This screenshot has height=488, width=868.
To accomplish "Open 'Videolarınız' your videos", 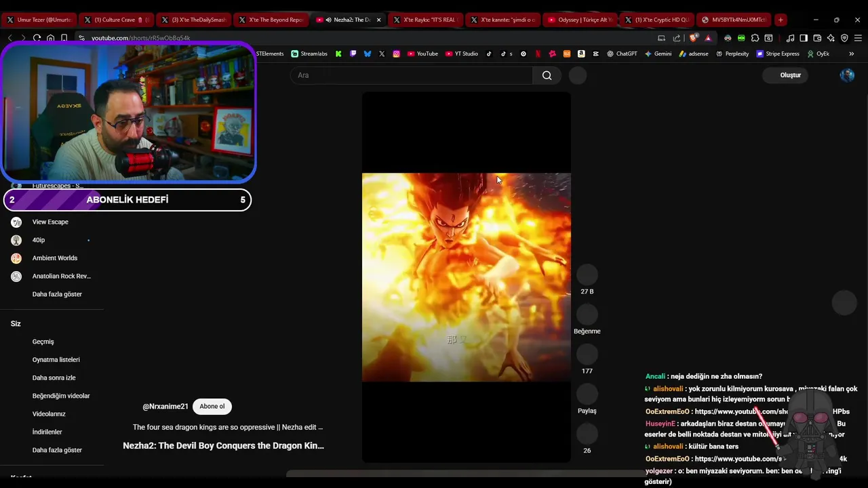I will pyautogui.click(x=49, y=414).
